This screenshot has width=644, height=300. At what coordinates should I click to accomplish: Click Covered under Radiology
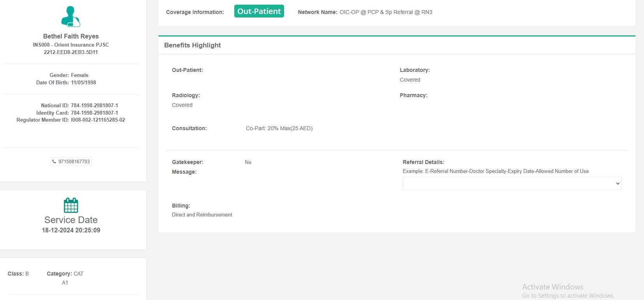pyautogui.click(x=182, y=105)
